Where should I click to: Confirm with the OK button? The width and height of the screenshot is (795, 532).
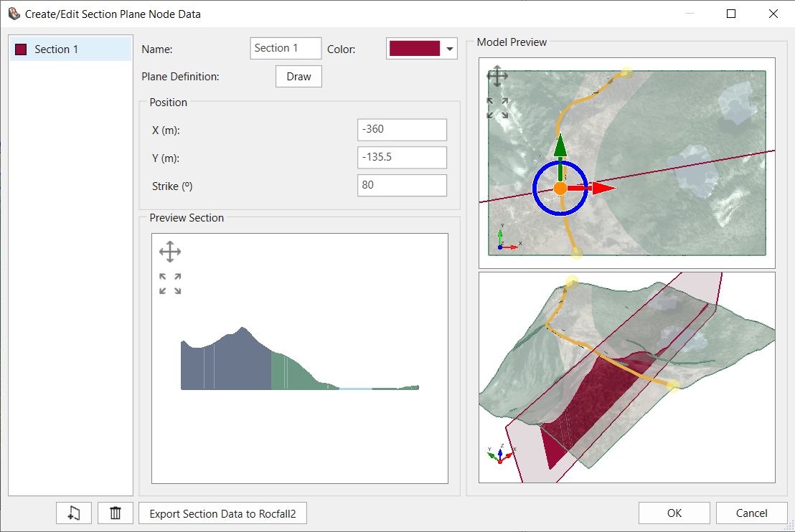tap(674, 513)
